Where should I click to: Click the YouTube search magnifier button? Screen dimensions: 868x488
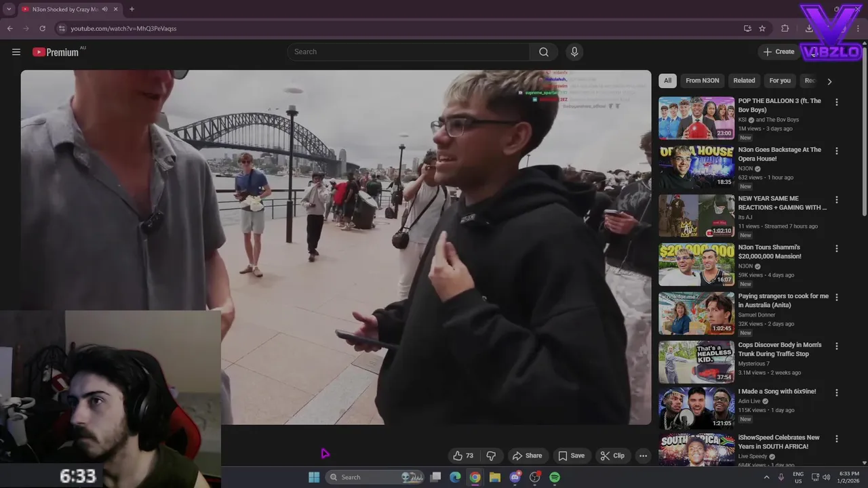coord(544,52)
